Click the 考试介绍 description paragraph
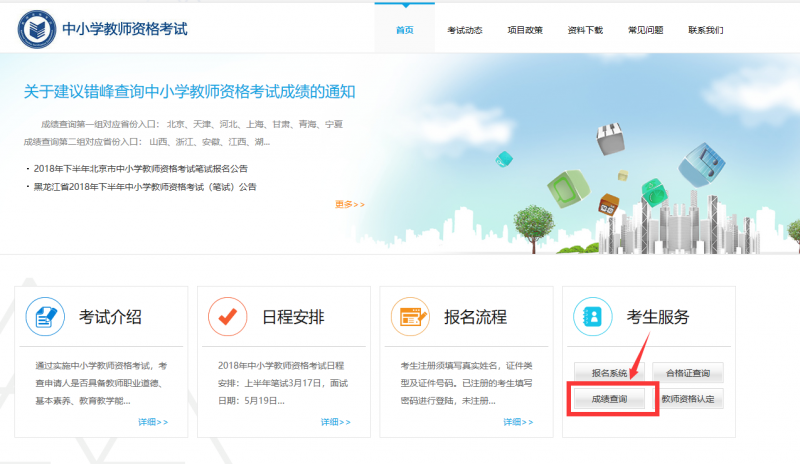This screenshot has height=464, width=800. [x=101, y=383]
